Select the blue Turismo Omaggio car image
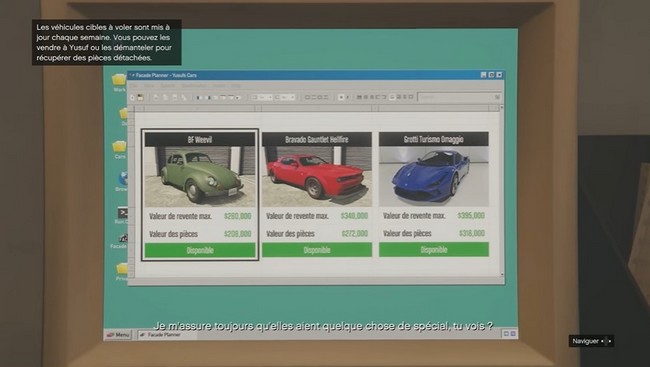 (434, 176)
